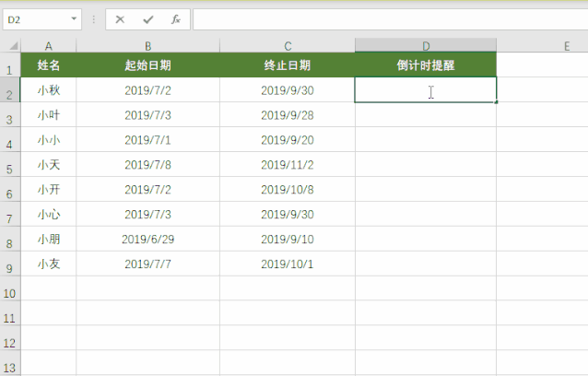The height and width of the screenshot is (376, 588).
Task: Click into the formula bar input
Action: pos(391,19)
